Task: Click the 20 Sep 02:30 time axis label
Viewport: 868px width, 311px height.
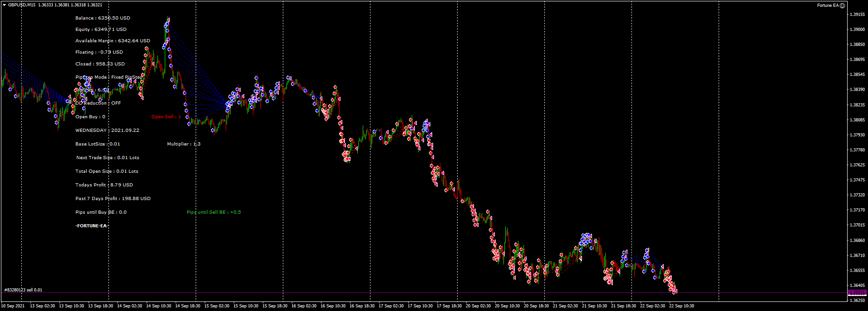Action: 478,306
